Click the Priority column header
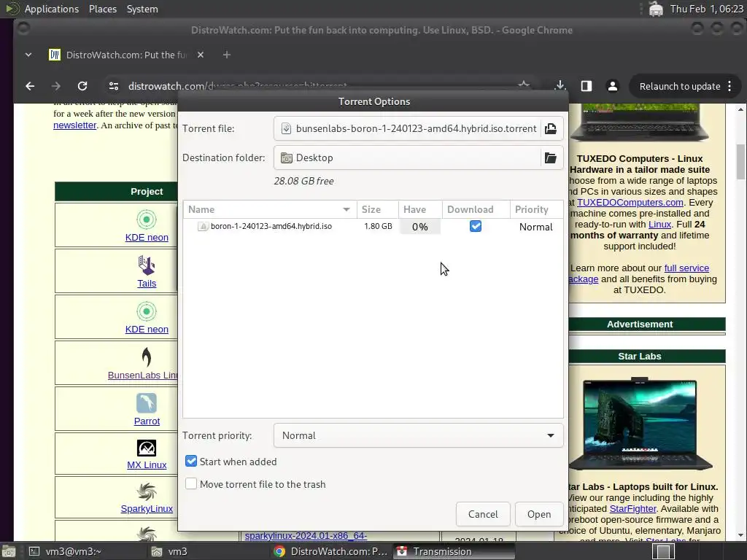This screenshot has height=560, width=747. pyautogui.click(x=536, y=209)
